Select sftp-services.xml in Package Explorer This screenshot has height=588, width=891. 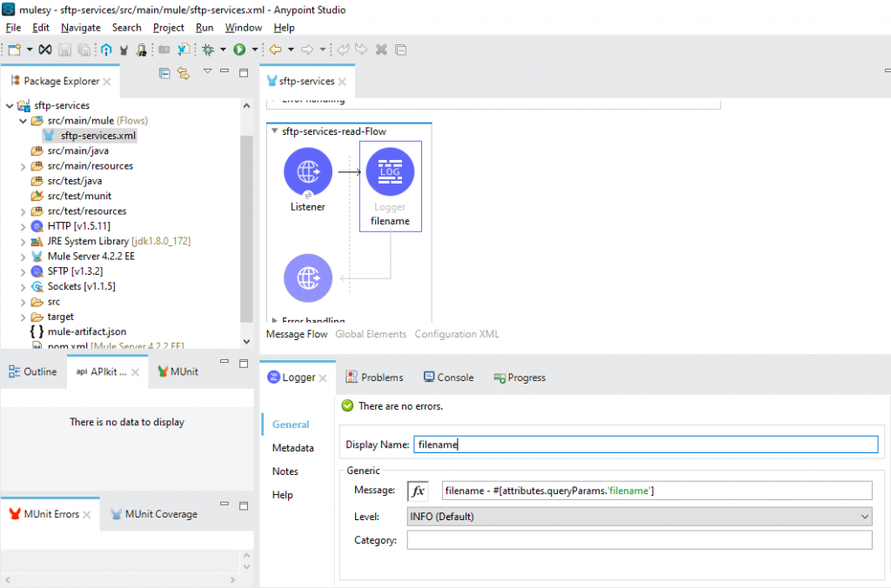coord(97,136)
